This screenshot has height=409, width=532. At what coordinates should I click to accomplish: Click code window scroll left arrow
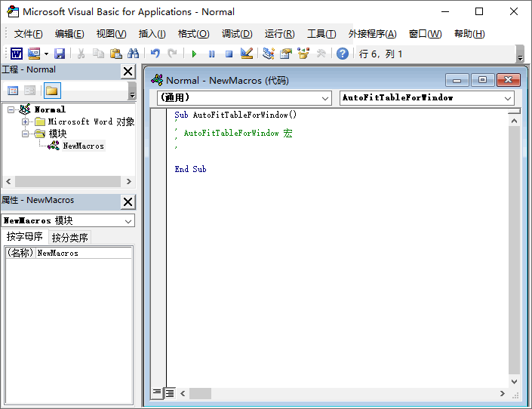click(x=183, y=393)
